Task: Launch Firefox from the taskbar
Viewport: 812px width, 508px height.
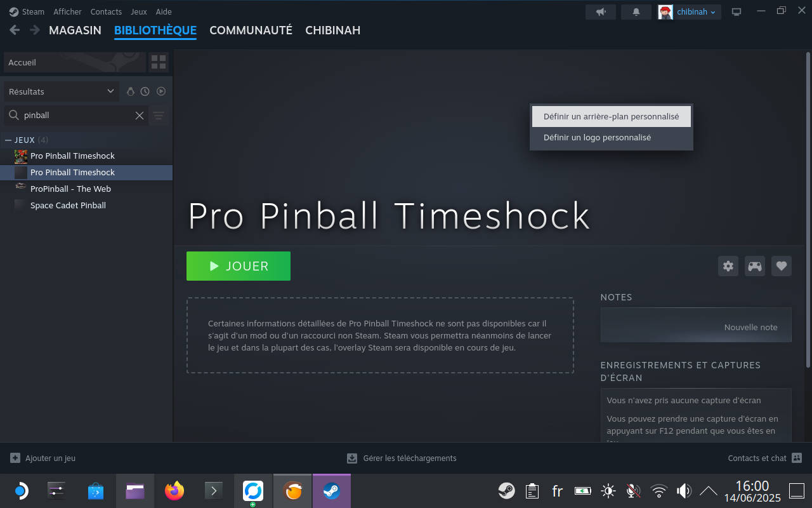Action: tap(174, 491)
